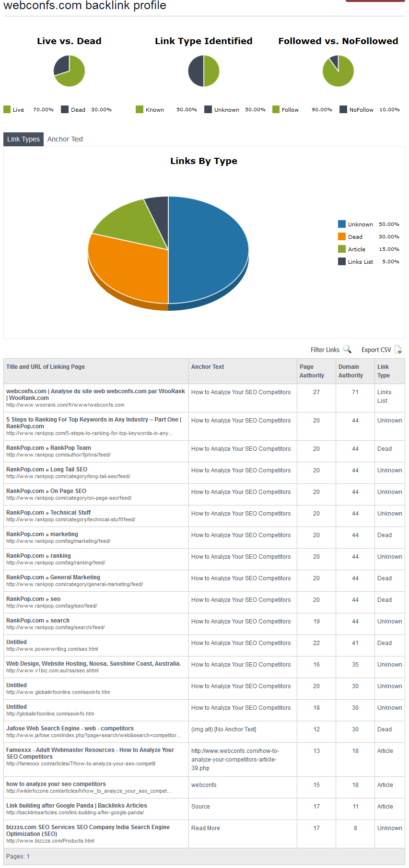Click the Links By Type chart title
The image size is (409, 868).
(204, 161)
